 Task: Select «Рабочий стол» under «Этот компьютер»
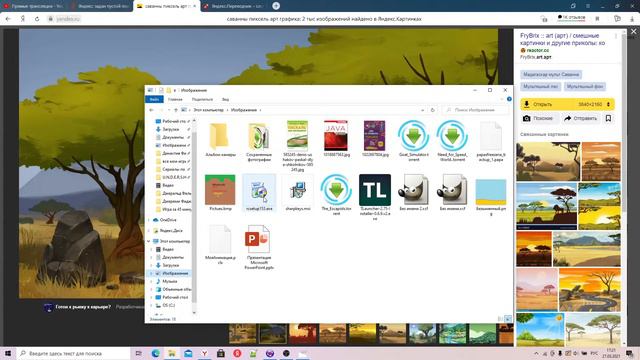point(175,297)
